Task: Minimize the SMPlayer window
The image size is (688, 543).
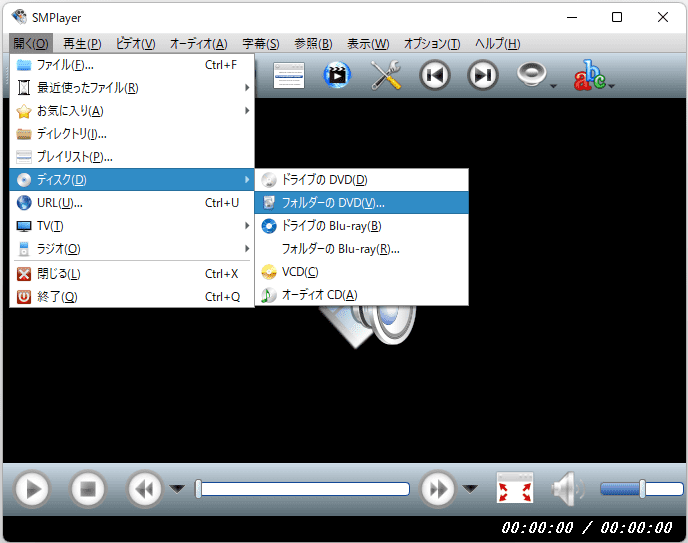Action: tap(572, 17)
